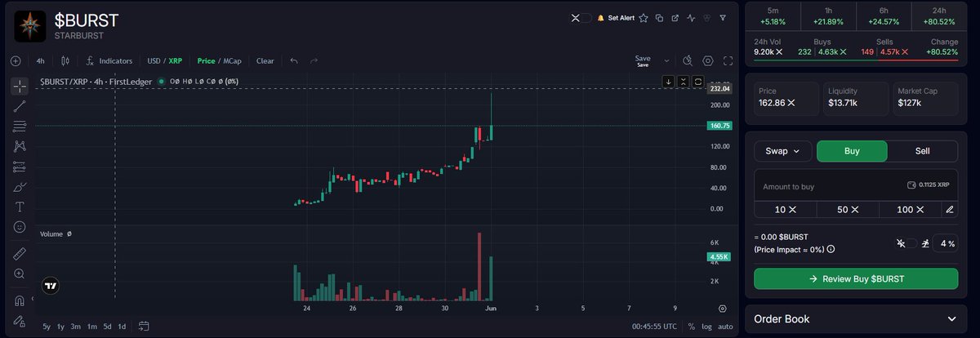Image resolution: width=980 pixels, height=338 pixels.
Task: Click the activity pulse icon
Action: tap(691, 17)
